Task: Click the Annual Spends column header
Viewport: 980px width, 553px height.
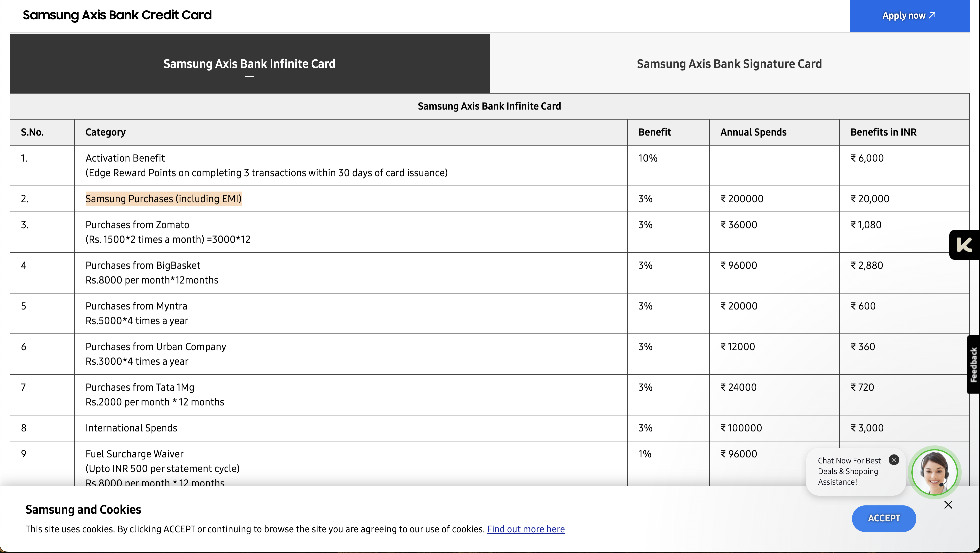Action: click(x=753, y=132)
